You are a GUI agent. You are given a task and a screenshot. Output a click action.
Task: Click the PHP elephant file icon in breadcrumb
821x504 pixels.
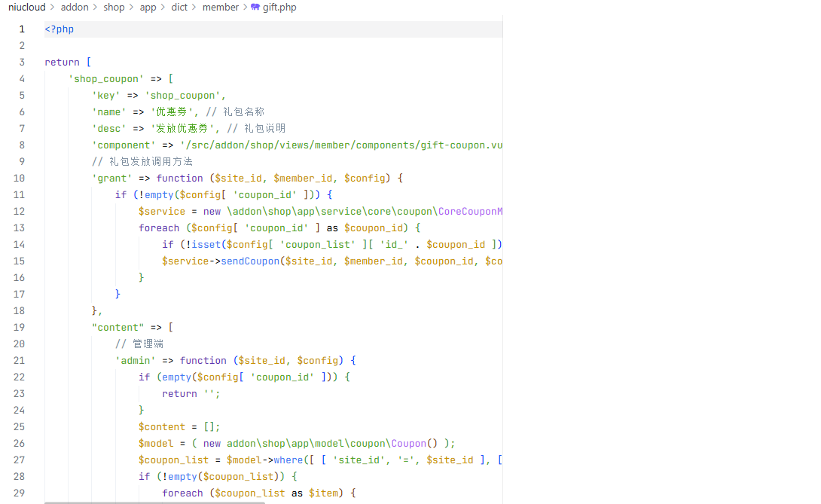click(x=255, y=8)
